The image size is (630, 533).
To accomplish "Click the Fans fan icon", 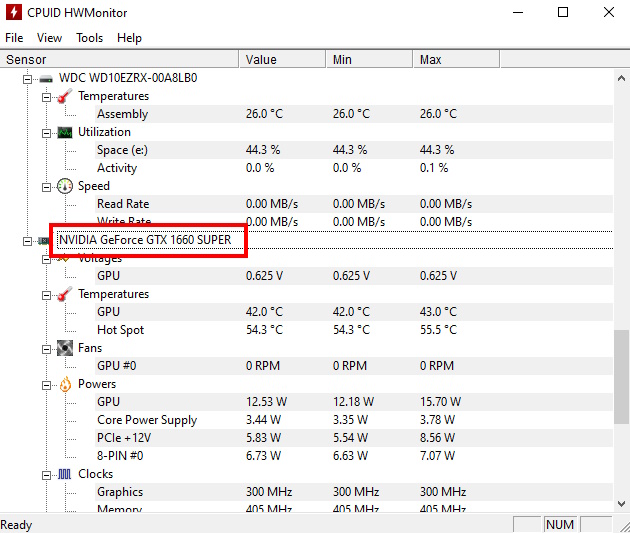I will [65, 348].
